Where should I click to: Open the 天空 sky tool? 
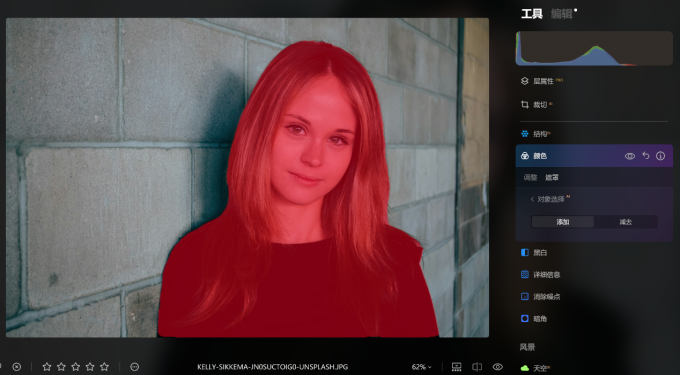(535, 368)
